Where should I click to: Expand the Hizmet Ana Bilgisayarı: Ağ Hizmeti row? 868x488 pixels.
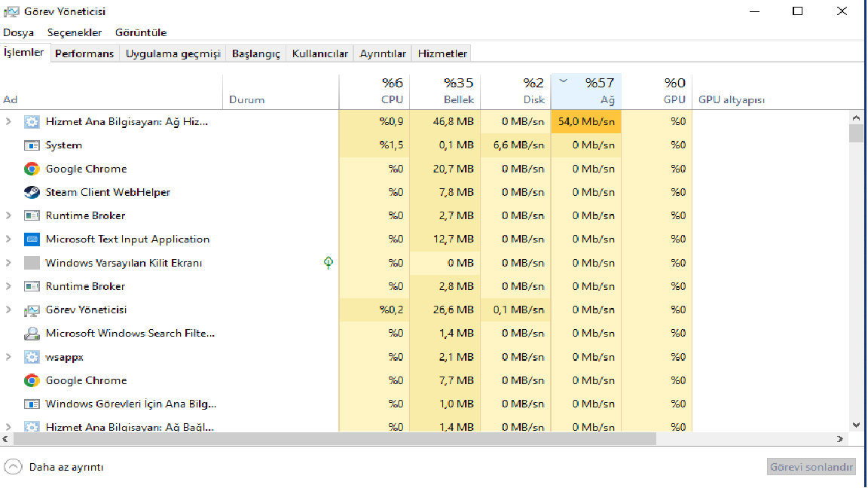click(8, 121)
